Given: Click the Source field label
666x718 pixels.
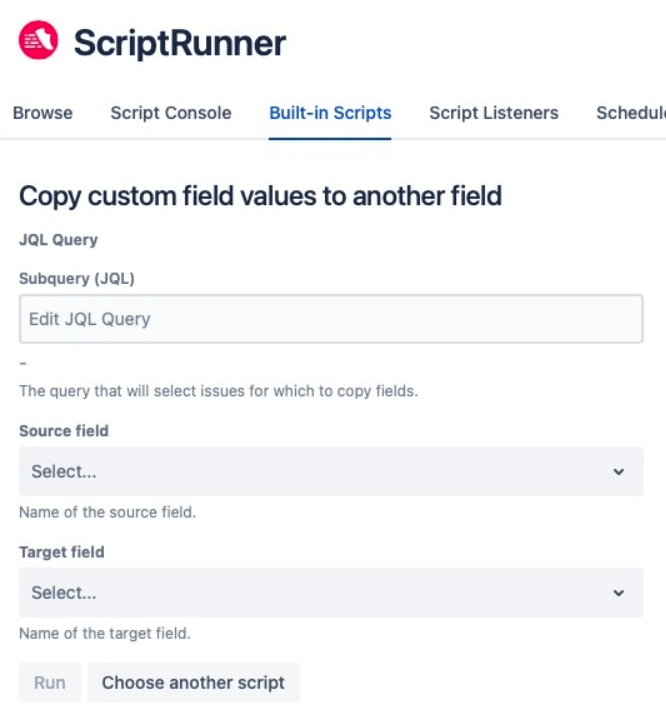Looking at the screenshot, I should (64, 431).
